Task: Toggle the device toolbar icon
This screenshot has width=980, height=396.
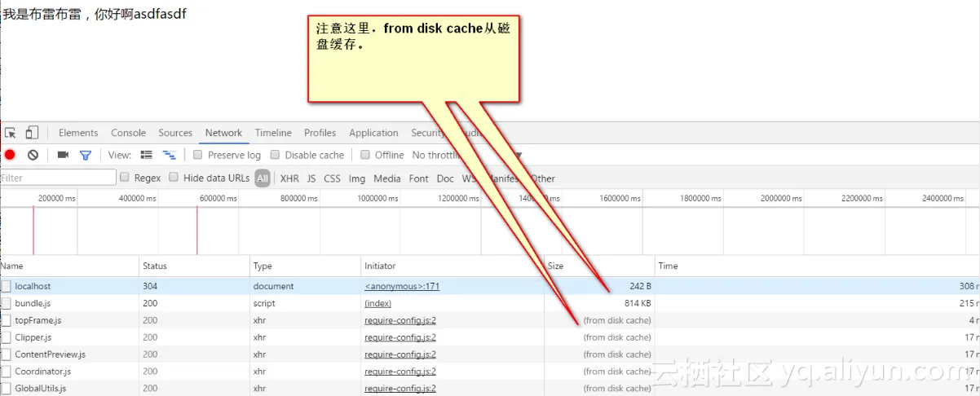Action: tap(32, 133)
